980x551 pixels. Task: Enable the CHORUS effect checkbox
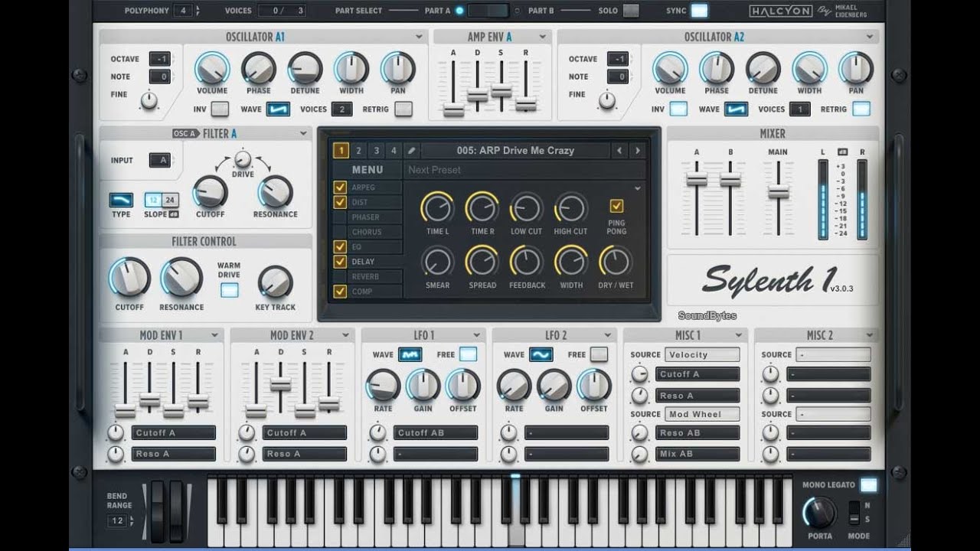point(340,232)
